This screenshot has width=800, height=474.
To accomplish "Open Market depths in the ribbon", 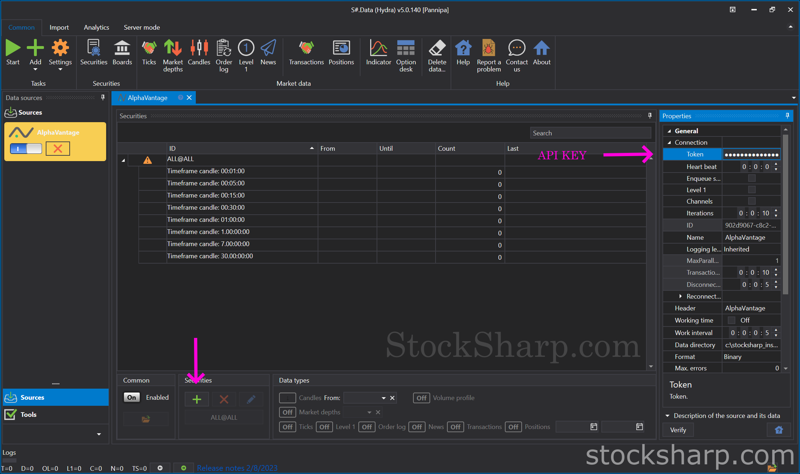I will click(173, 52).
